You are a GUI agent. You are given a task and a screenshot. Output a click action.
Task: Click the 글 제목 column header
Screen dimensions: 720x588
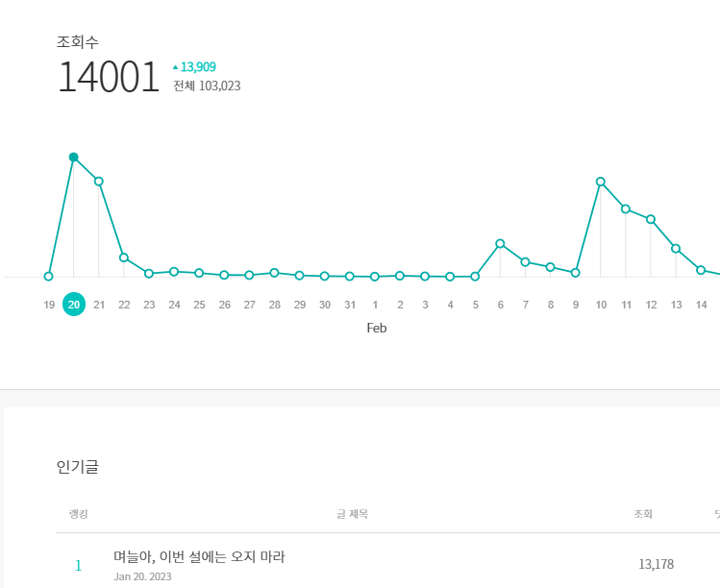coord(352,514)
